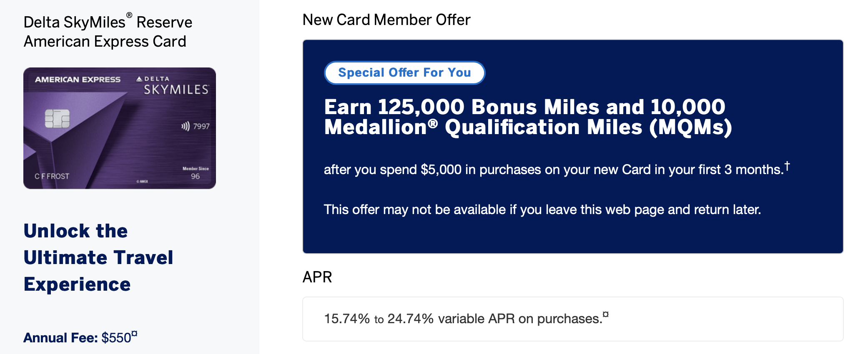The height and width of the screenshot is (354, 868).
Task: Click the chip on the card image
Action: click(x=57, y=119)
